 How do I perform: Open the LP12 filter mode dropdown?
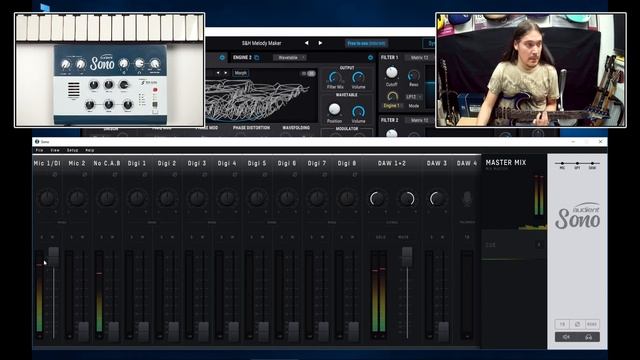click(x=413, y=97)
